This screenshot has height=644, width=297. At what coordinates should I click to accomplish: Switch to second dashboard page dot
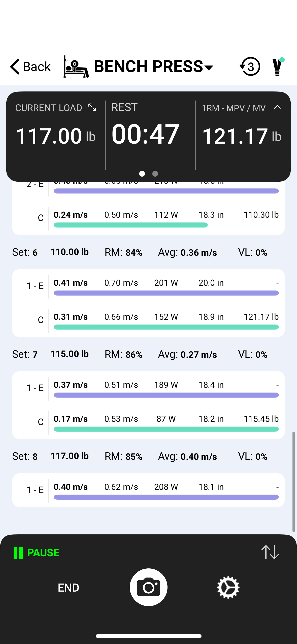coord(155,174)
